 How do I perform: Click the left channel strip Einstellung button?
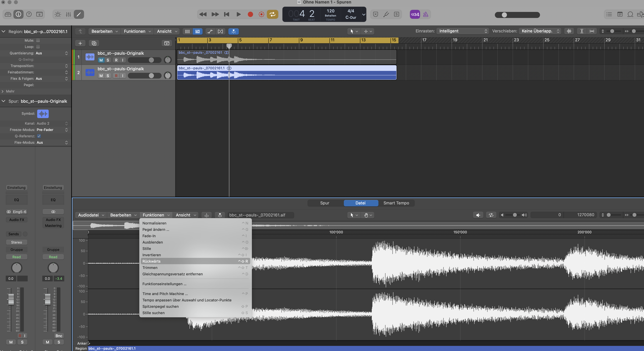tap(17, 187)
